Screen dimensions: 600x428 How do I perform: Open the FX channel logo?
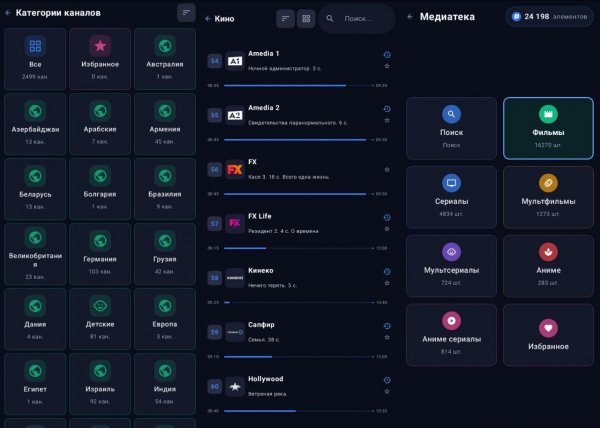point(235,169)
